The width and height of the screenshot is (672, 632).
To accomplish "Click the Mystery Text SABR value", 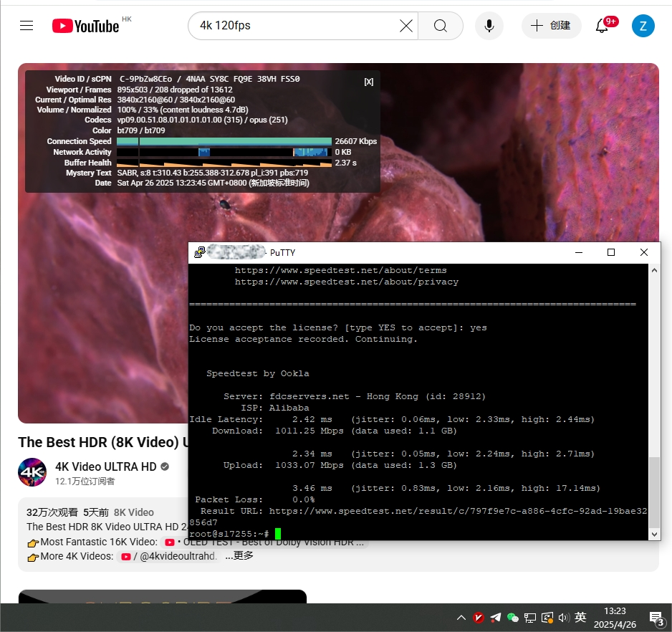I will click(213, 173).
